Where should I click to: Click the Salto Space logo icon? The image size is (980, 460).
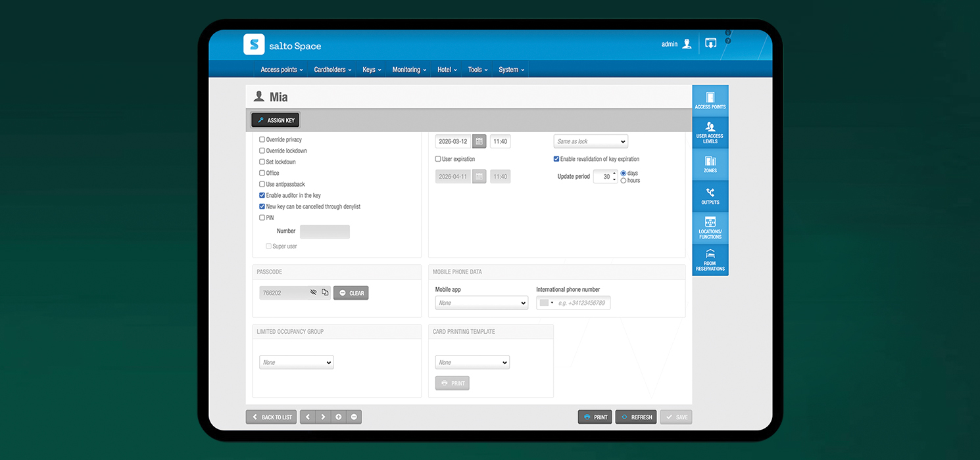click(254, 45)
